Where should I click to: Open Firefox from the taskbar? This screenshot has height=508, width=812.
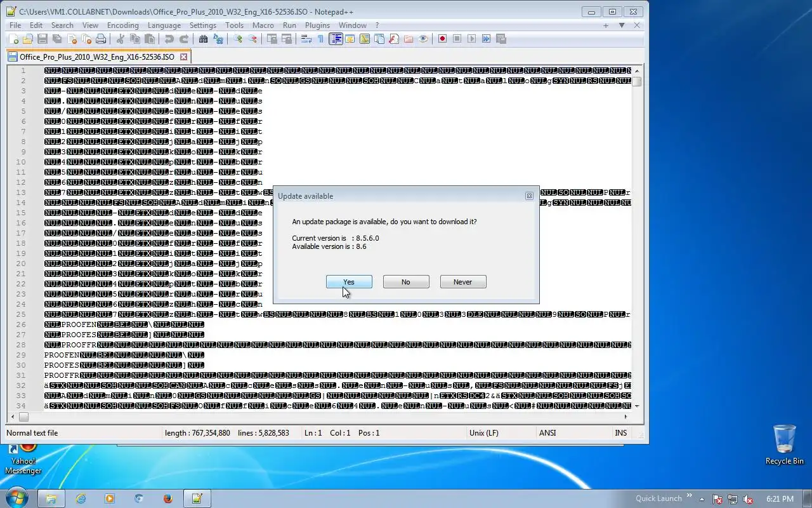tap(167, 498)
